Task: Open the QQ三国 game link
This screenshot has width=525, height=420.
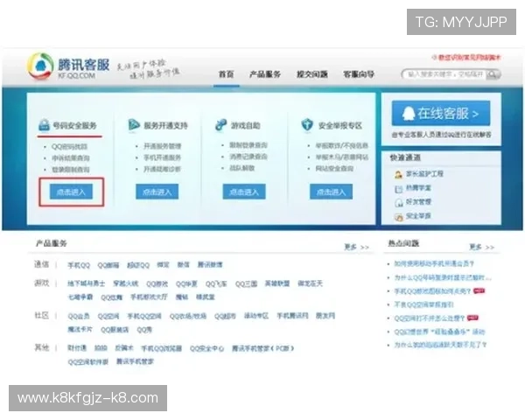Action: pos(246,283)
